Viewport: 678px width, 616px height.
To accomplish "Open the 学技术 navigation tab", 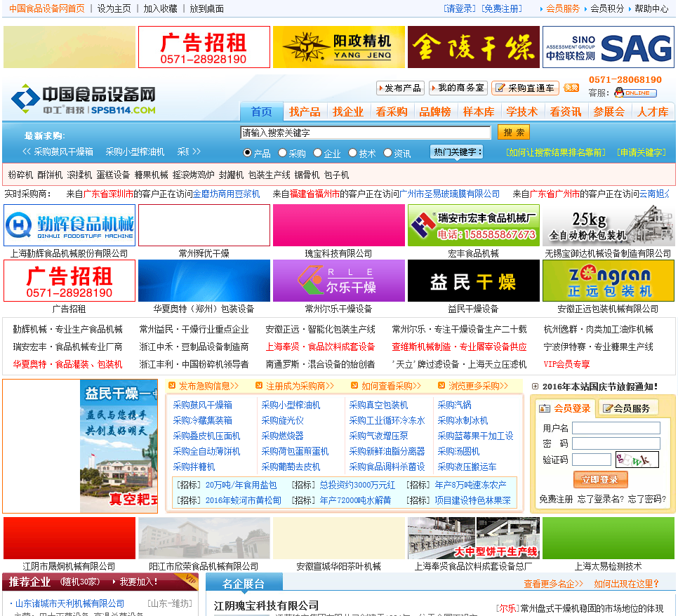I will [522, 112].
